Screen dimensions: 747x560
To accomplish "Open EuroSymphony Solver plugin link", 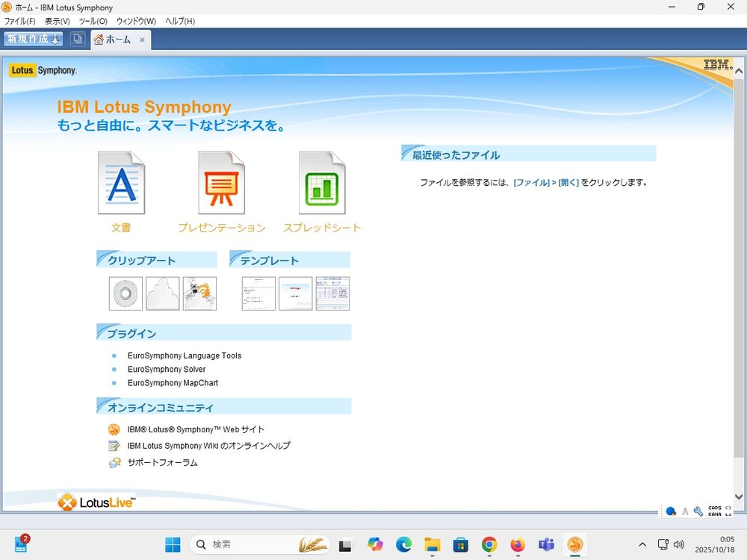I will pos(167,369).
